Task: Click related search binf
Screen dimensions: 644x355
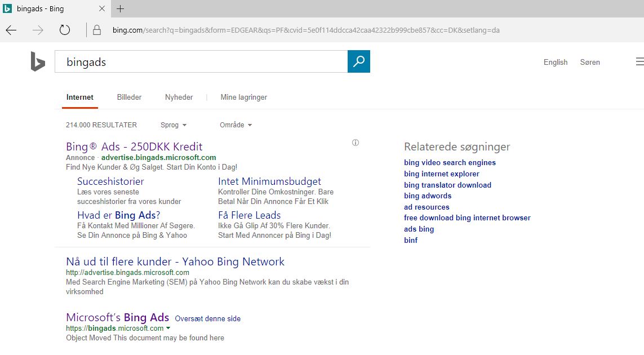Action: point(411,241)
